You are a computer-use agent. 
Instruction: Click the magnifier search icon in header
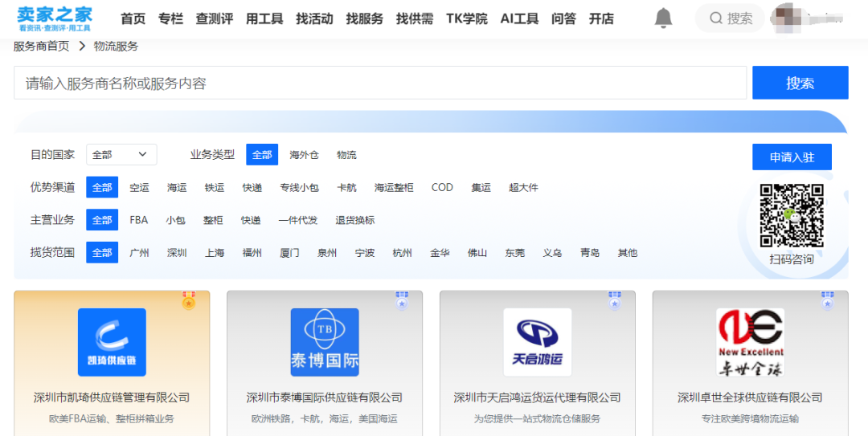click(715, 18)
